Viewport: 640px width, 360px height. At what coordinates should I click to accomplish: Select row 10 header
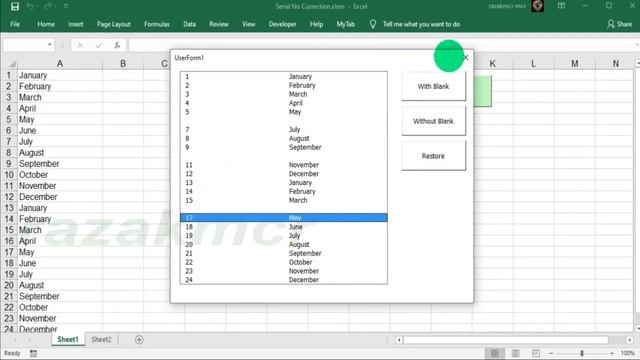[9, 175]
